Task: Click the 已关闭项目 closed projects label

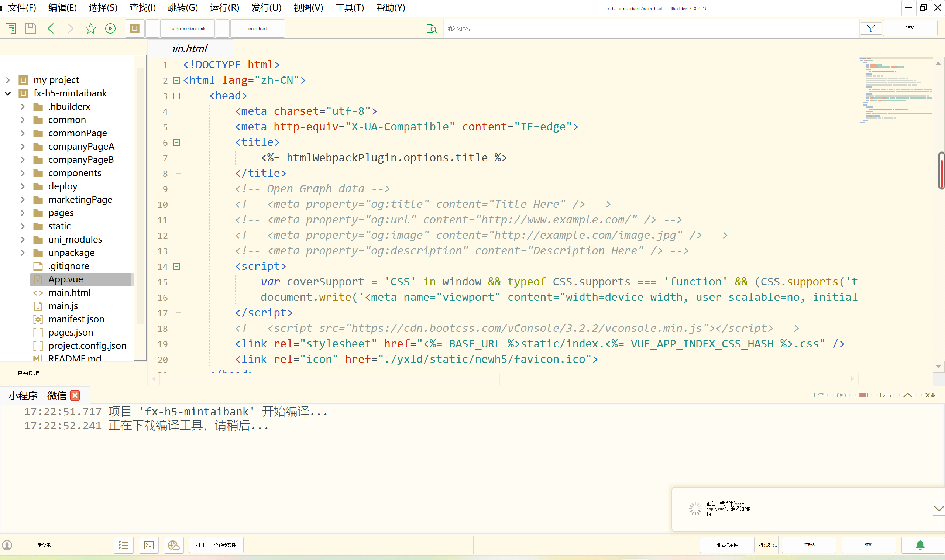Action: click(x=29, y=373)
